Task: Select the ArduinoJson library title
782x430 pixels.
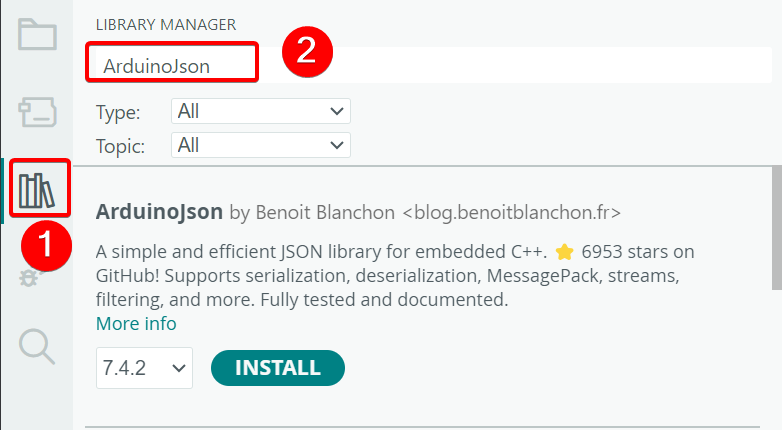Action: pyautogui.click(x=159, y=212)
